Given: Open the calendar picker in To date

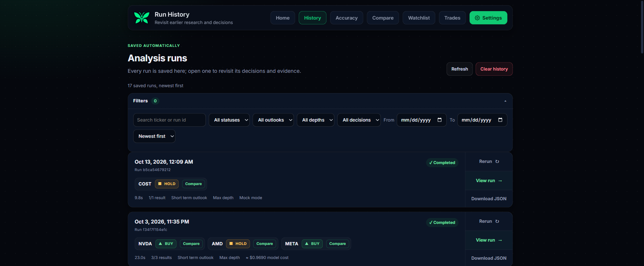Looking at the screenshot, I should pyautogui.click(x=500, y=120).
